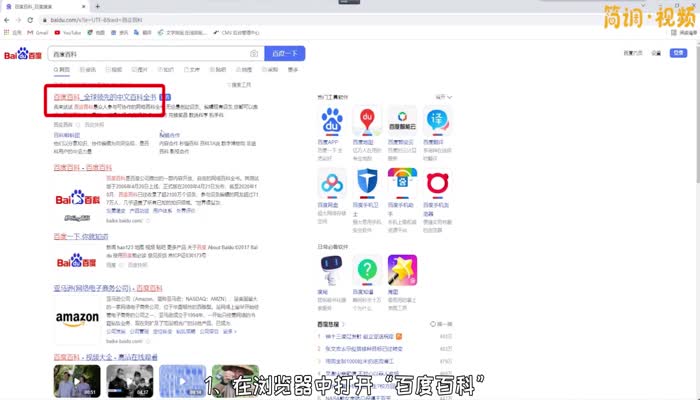Click the Baidu search input field

point(150,53)
